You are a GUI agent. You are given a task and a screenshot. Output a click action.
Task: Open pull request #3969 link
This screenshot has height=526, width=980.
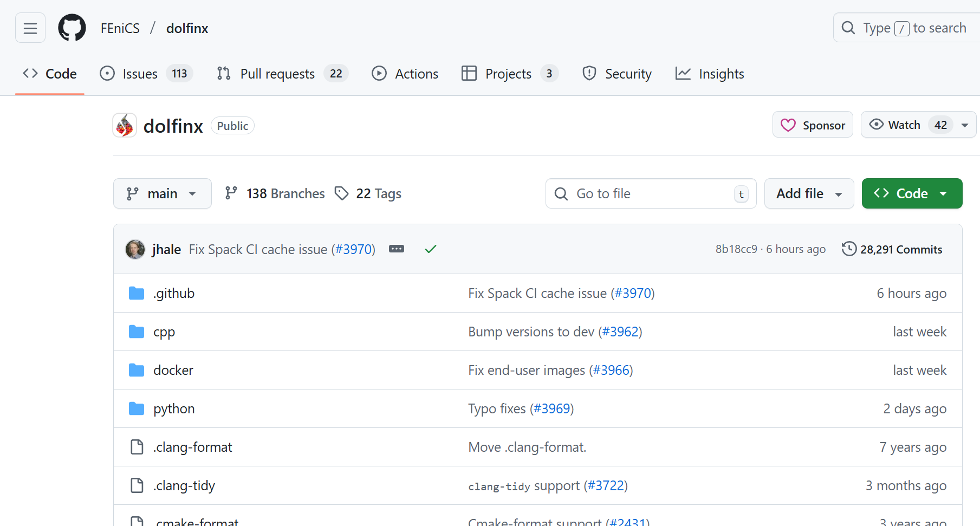(552, 408)
